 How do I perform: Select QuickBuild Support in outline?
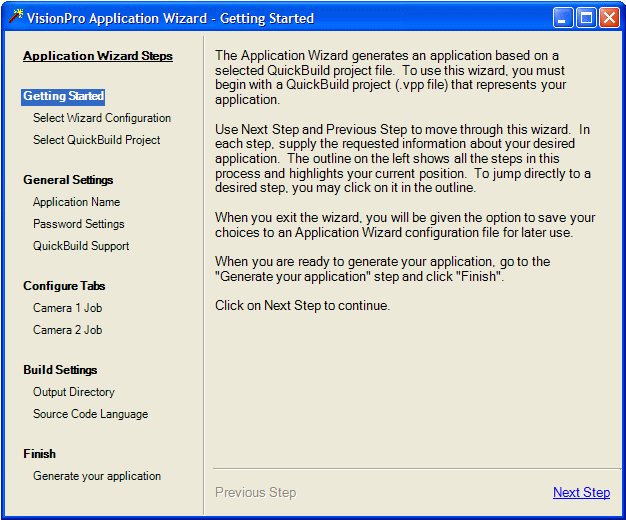pos(81,246)
